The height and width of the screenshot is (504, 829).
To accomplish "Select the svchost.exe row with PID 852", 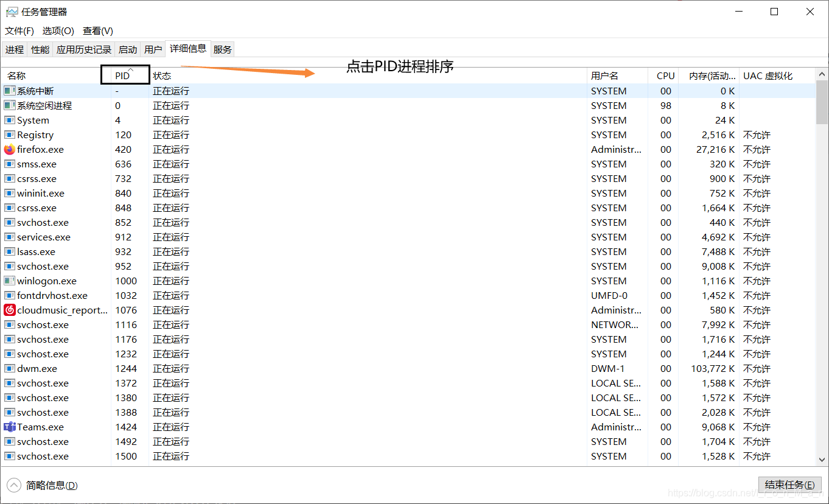I will pyautogui.click(x=408, y=222).
